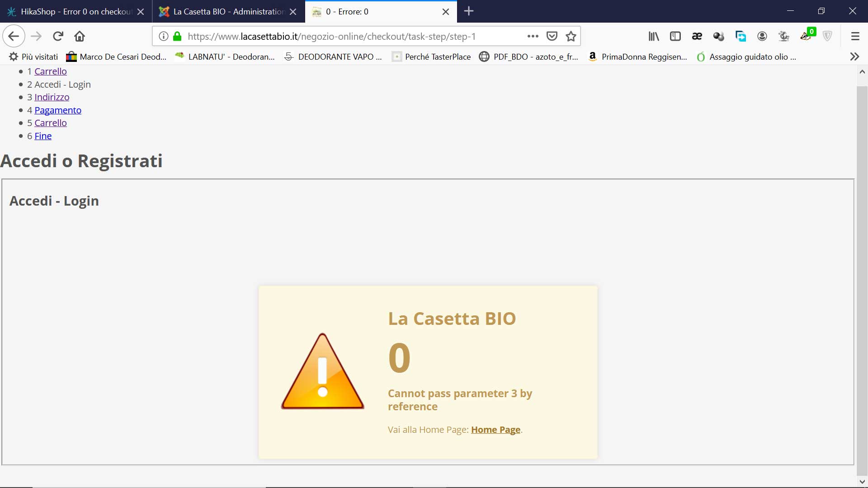Follow the Home Page link in error box
This screenshot has width=868, height=488.
[x=495, y=430]
